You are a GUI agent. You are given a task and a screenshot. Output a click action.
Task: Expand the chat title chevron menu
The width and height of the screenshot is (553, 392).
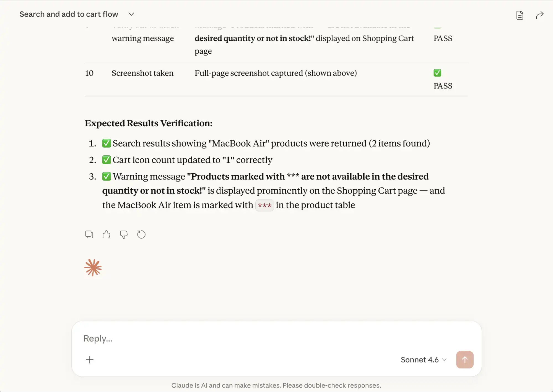pyautogui.click(x=131, y=14)
